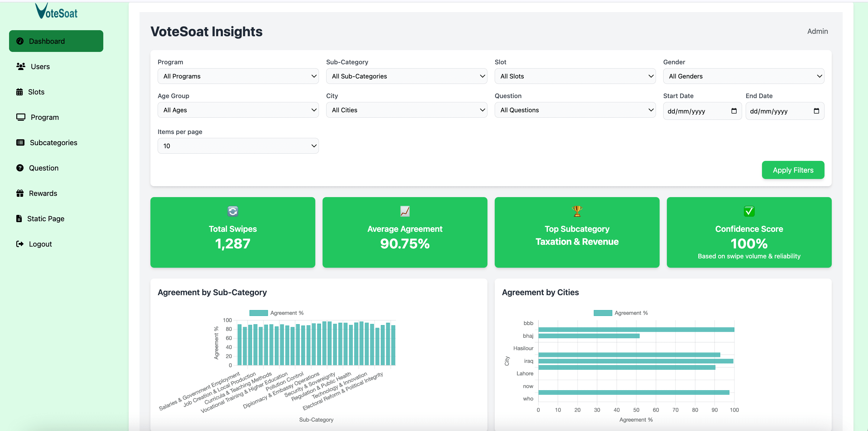Click the Logout arrow icon
The image size is (868, 431).
point(20,244)
